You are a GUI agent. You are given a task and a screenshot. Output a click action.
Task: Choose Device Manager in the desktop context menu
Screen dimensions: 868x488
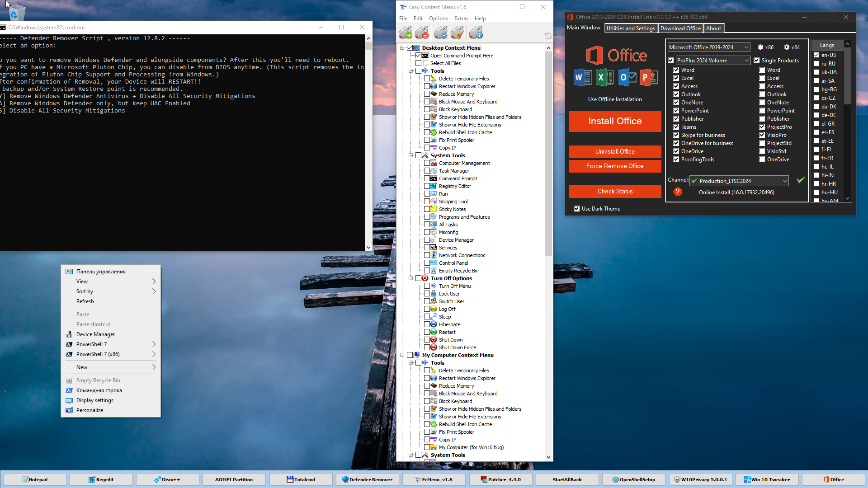click(x=111, y=334)
